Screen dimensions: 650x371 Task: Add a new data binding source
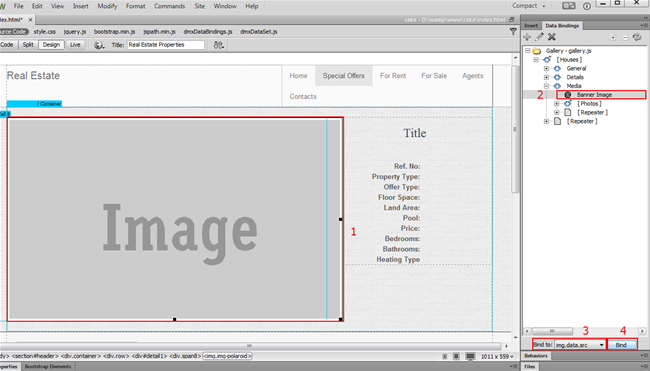pyautogui.click(x=527, y=37)
